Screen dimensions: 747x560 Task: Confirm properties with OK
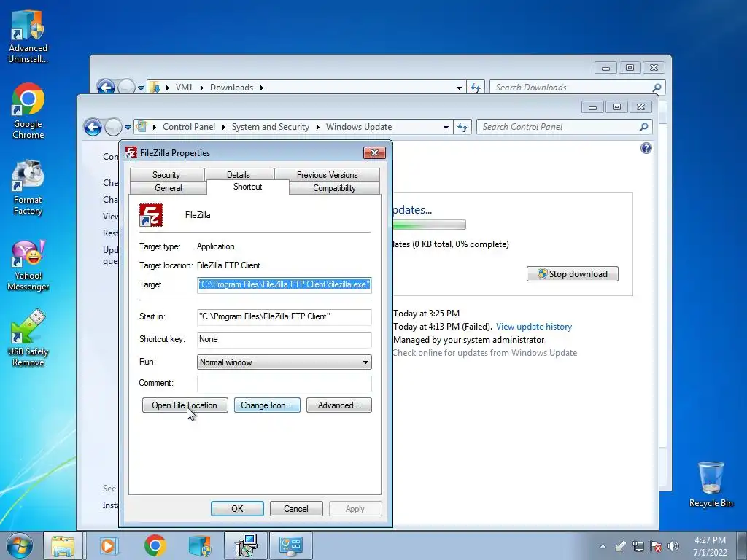[x=237, y=508]
